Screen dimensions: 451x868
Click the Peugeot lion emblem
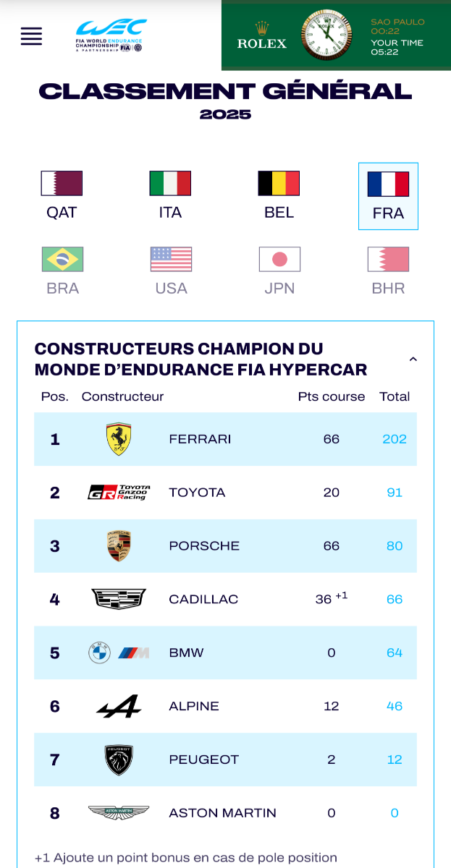(119, 759)
